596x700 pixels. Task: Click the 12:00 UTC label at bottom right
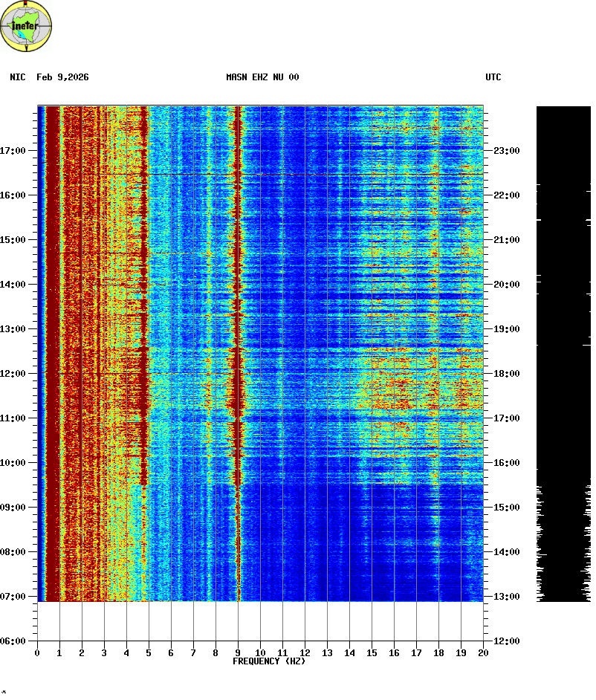pyautogui.click(x=506, y=641)
